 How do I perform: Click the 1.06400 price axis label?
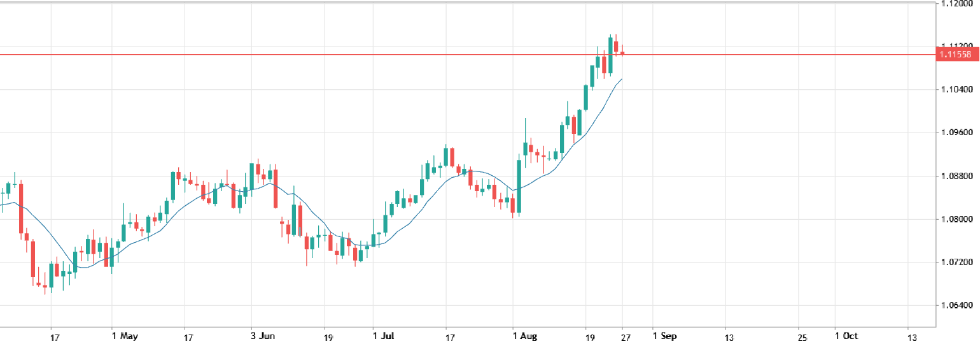point(955,306)
